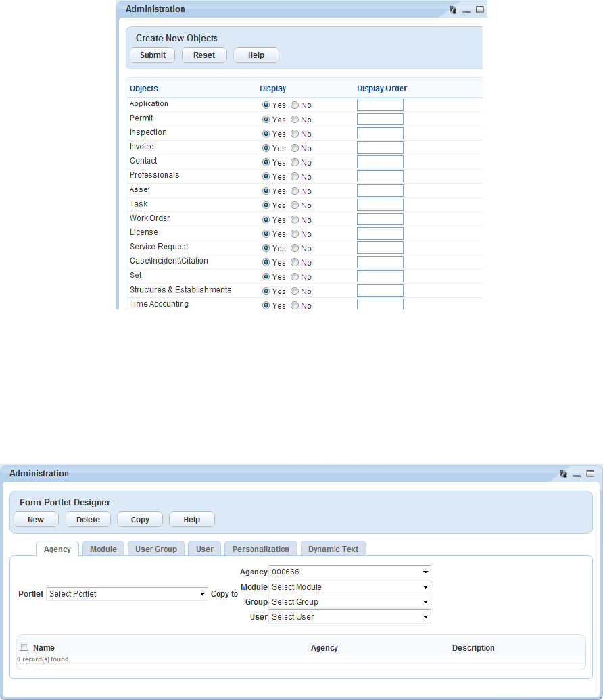The width and height of the screenshot is (603, 700).
Task: Click the Name column header
Action: (44, 648)
